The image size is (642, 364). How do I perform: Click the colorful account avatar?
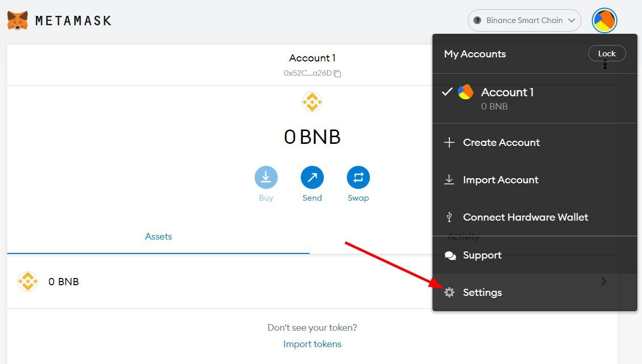coord(605,20)
